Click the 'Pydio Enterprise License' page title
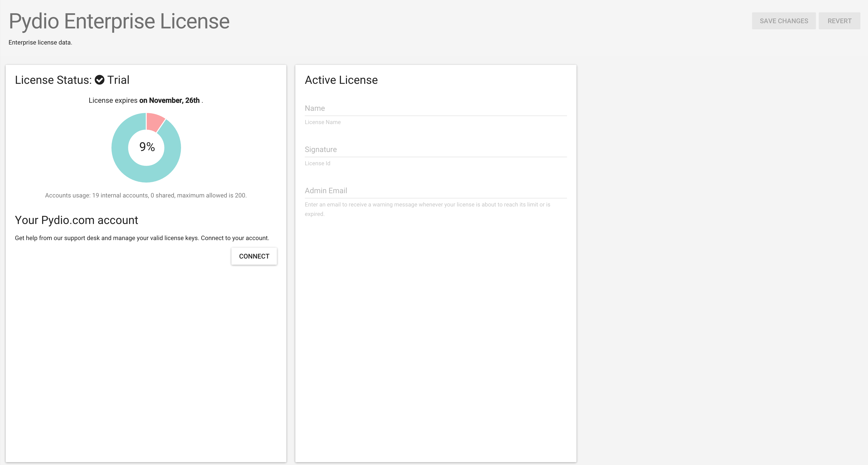The image size is (868, 465). point(119,21)
